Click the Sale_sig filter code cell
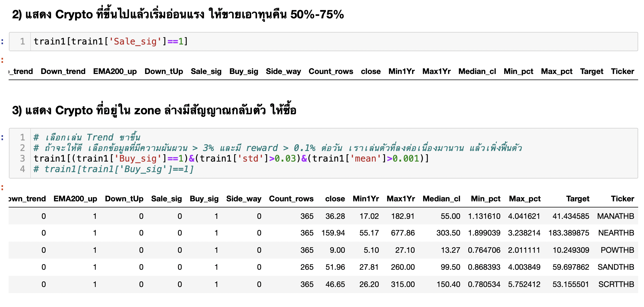The width and height of the screenshot is (644, 307). [323, 41]
